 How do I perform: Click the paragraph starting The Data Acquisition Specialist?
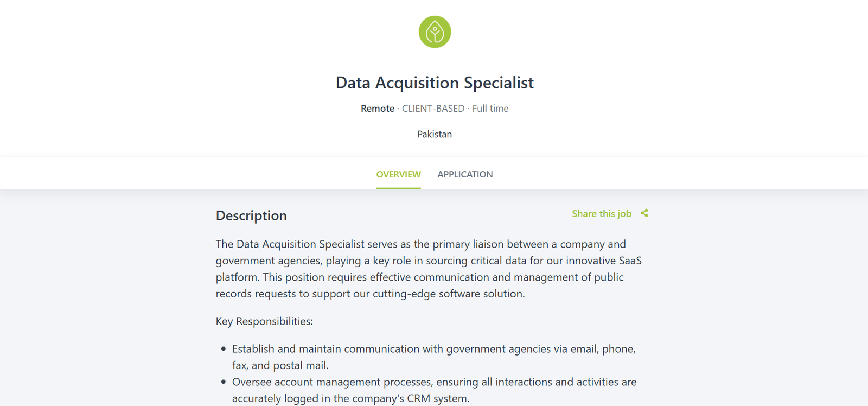click(x=429, y=269)
